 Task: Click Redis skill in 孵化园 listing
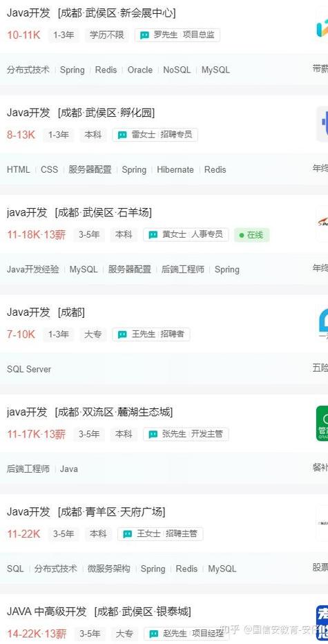pos(215,169)
